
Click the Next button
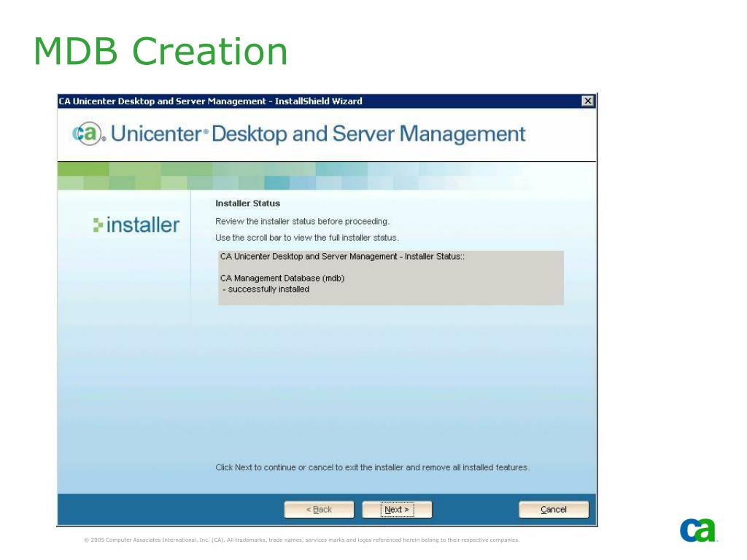(397, 510)
